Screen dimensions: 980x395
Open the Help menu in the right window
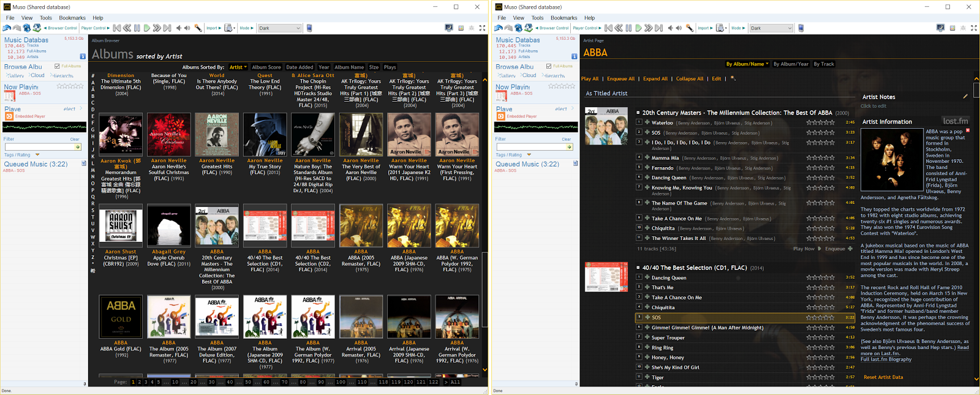click(589, 18)
